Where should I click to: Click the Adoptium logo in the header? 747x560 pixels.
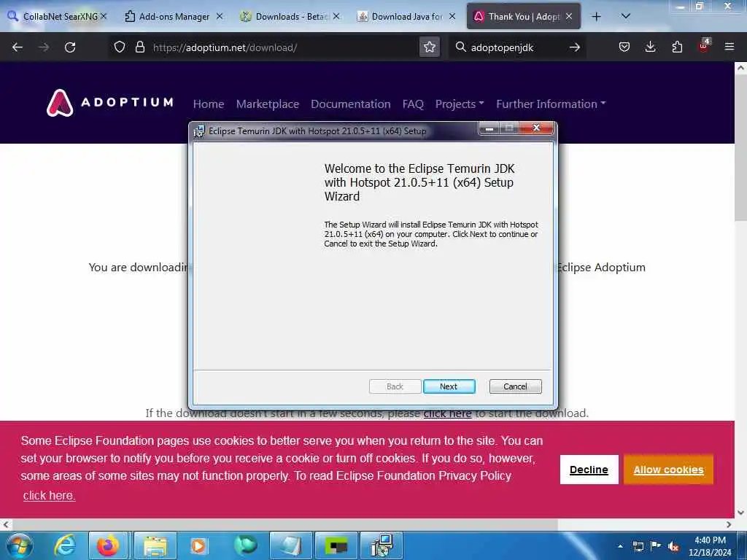110,103
